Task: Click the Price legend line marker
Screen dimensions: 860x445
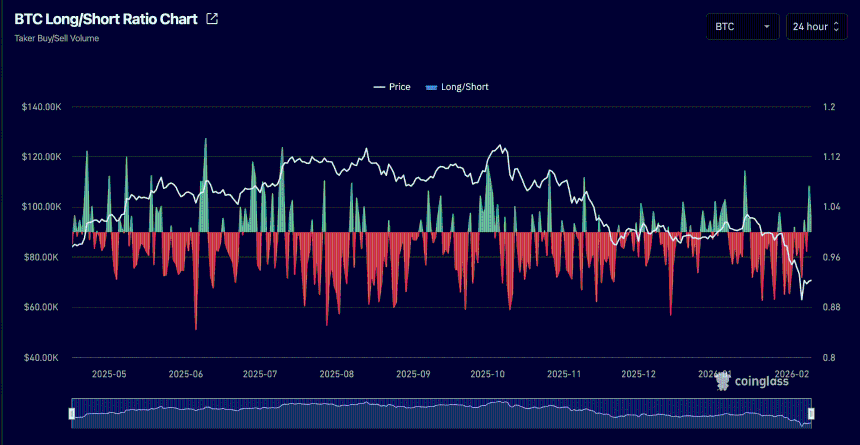Action: pyautogui.click(x=379, y=87)
